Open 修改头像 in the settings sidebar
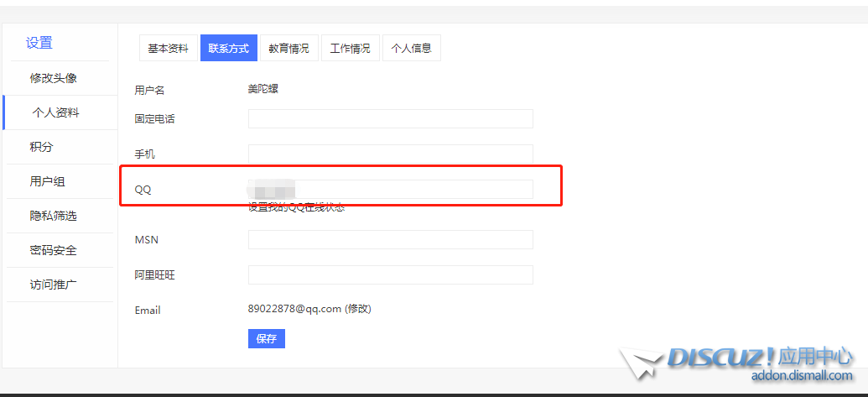 [x=54, y=78]
